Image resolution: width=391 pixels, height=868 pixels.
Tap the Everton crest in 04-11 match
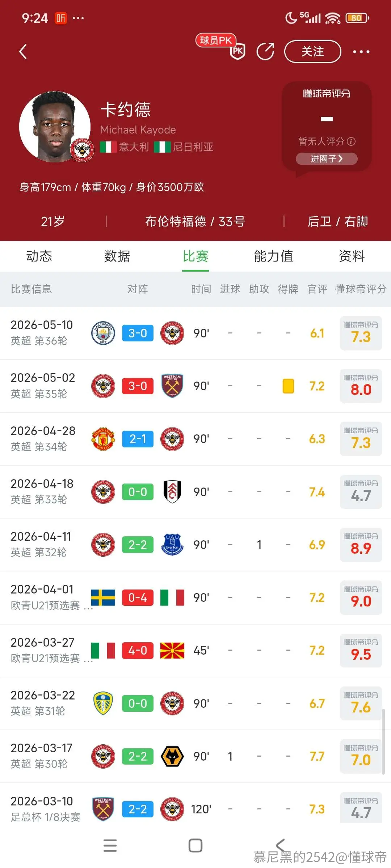(x=172, y=544)
